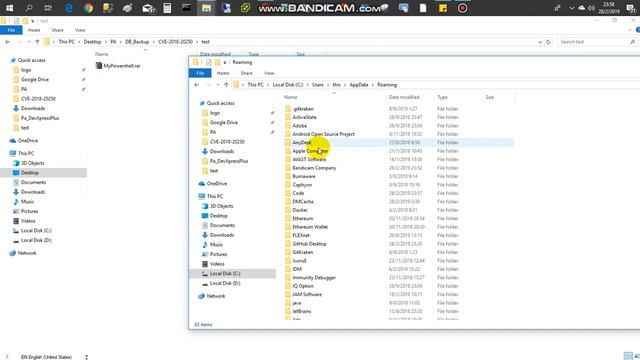Open Android Open Source Project folder
Image resolution: width=640 pixels, height=360 pixels.
tap(323, 134)
